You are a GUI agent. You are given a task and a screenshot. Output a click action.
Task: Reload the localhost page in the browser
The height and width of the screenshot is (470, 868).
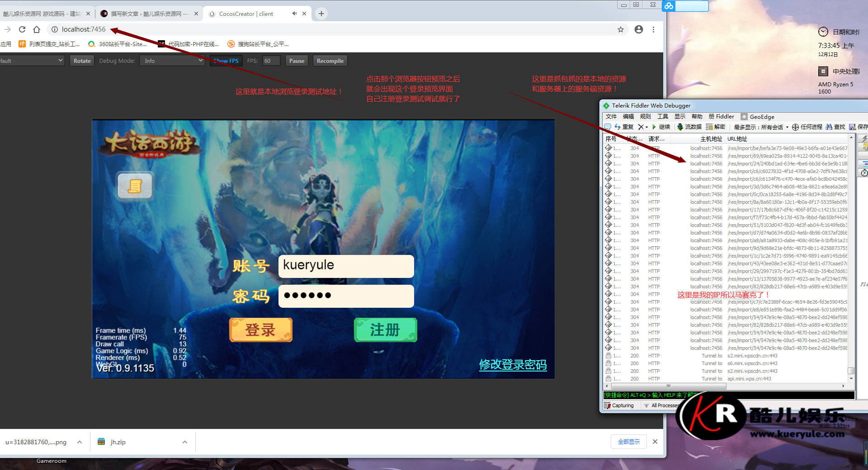(22, 29)
